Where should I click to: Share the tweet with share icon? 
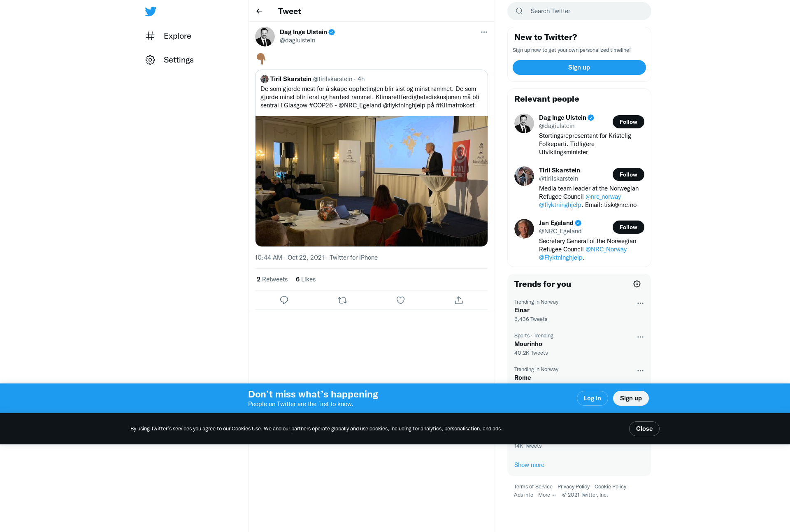click(459, 300)
